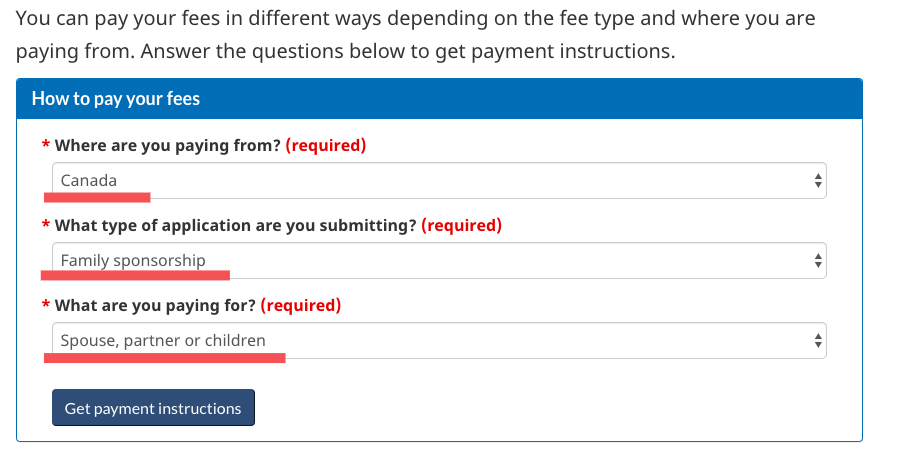Click the red asterisk before "What type of"

pyautogui.click(x=46, y=226)
